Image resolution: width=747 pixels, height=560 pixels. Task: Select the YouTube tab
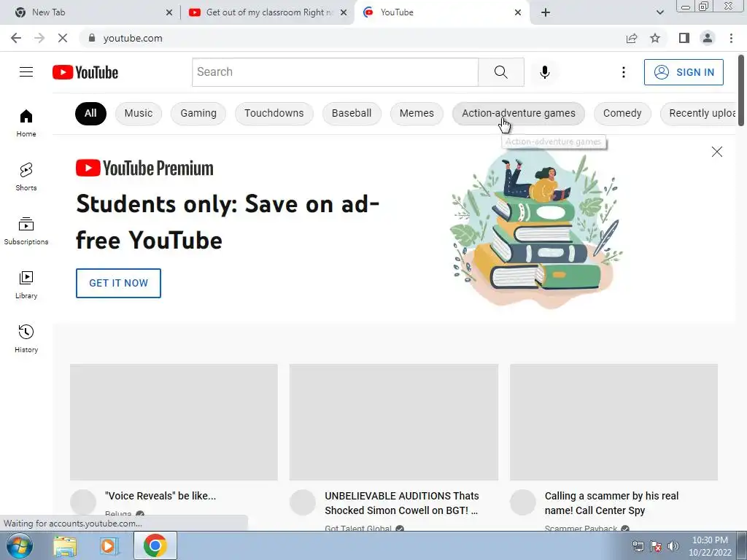pyautogui.click(x=441, y=12)
